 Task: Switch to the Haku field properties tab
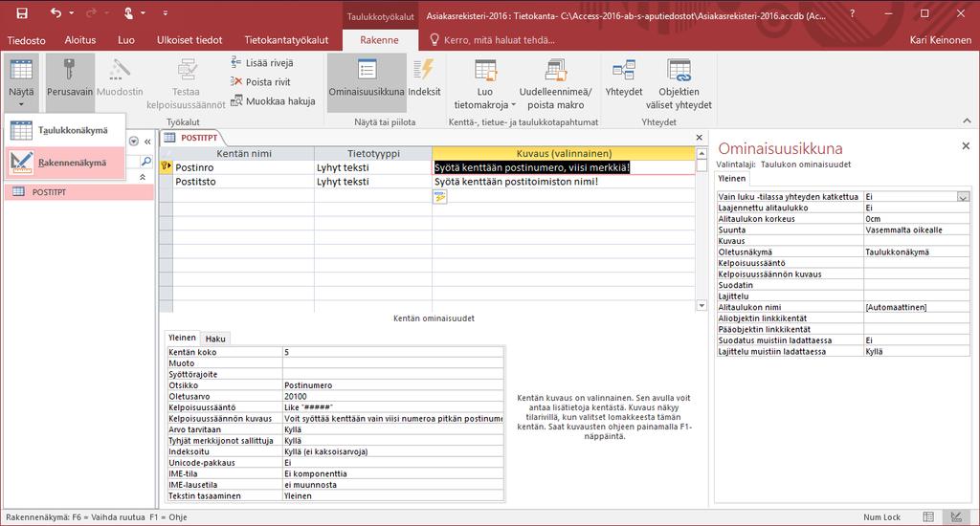click(x=215, y=339)
